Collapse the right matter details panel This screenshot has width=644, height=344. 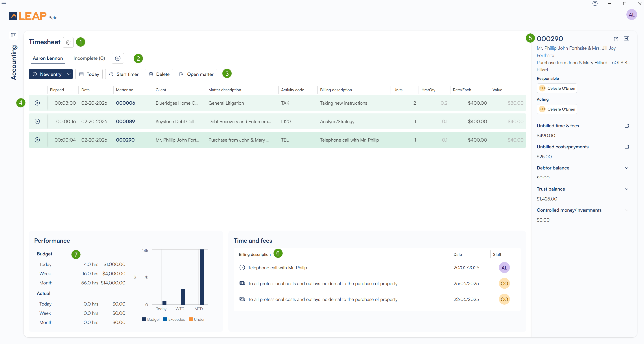(626, 38)
